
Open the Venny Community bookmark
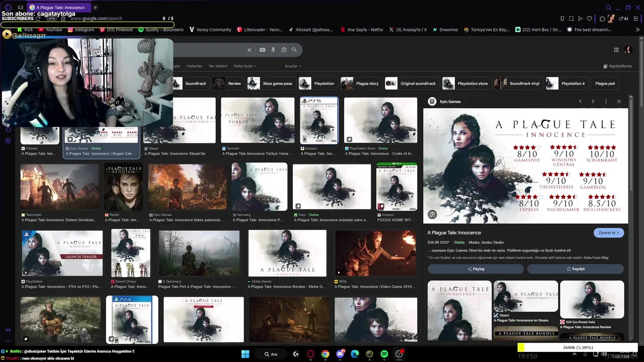coord(210,30)
